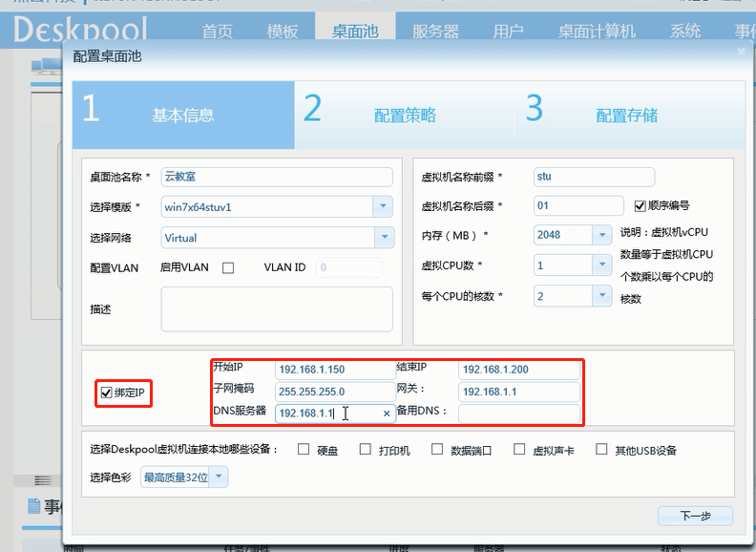The image size is (756, 552).
Task: Click the DNS服务器 input field
Action: 336,414
